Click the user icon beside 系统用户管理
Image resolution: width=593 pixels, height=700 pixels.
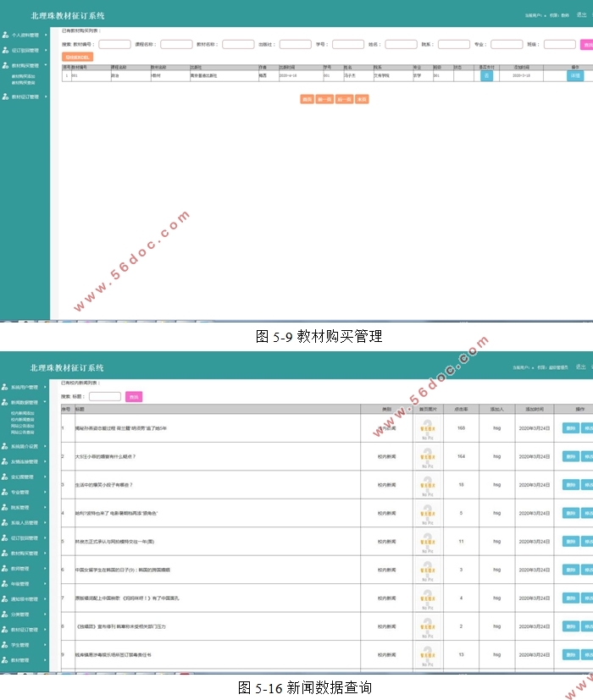tap(5, 387)
